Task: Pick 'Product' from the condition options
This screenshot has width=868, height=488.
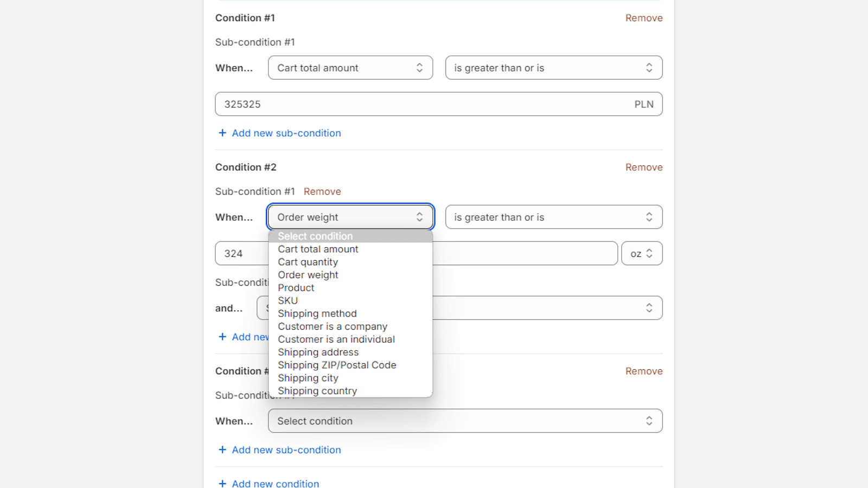Action: 296,288
